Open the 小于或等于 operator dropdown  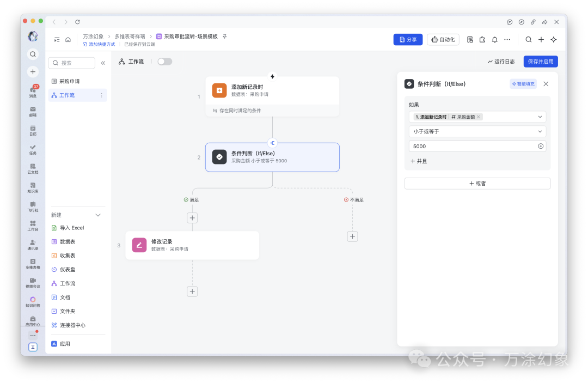pos(477,131)
